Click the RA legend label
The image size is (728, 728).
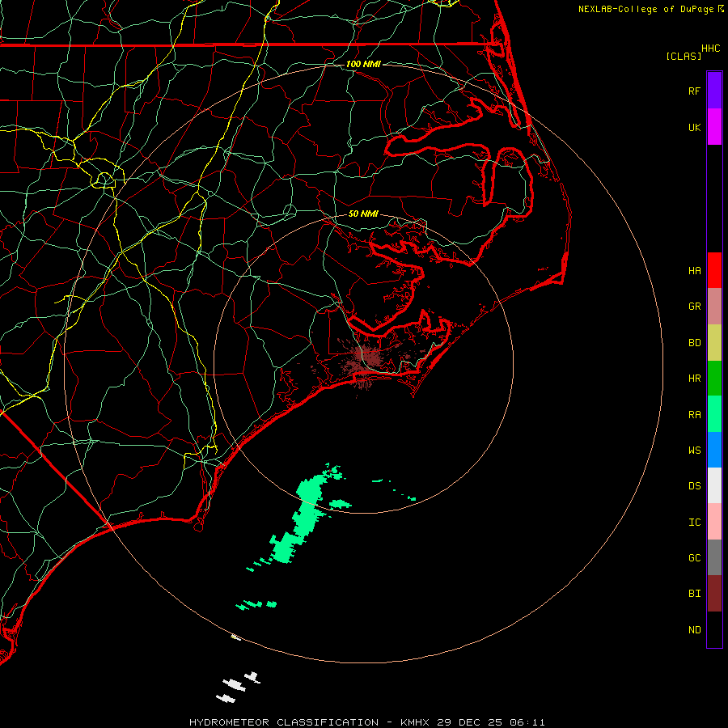[x=694, y=415]
